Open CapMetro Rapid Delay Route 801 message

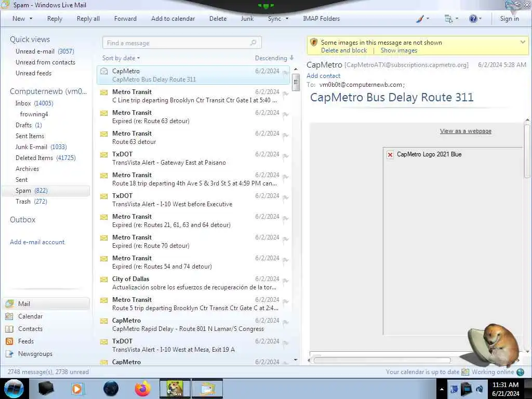[x=193, y=325]
